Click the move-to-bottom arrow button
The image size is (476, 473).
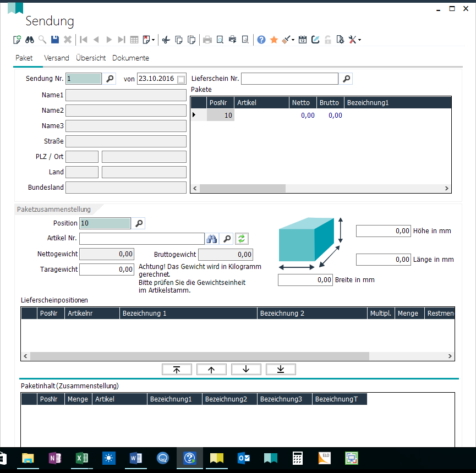[x=281, y=370]
